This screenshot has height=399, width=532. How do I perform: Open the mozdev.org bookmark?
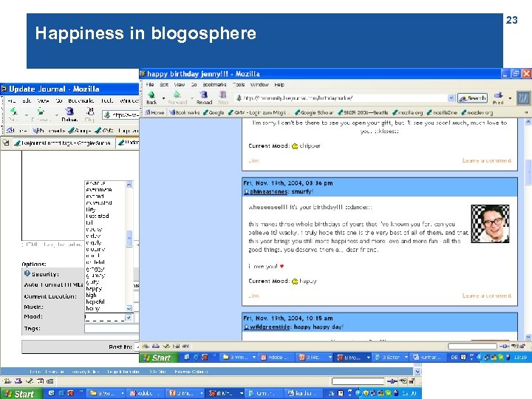[x=477, y=112]
